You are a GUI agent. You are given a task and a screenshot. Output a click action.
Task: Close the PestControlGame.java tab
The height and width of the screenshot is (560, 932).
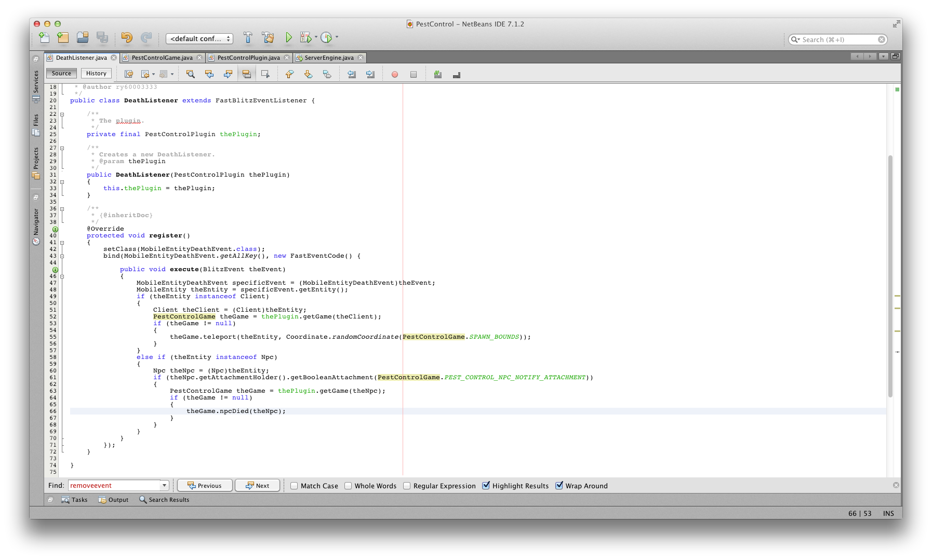[x=199, y=58]
